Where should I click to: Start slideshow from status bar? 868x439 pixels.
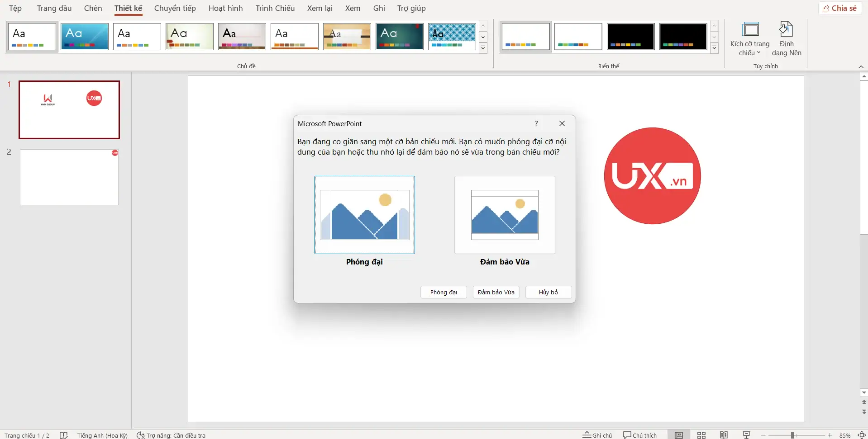coord(747,435)
